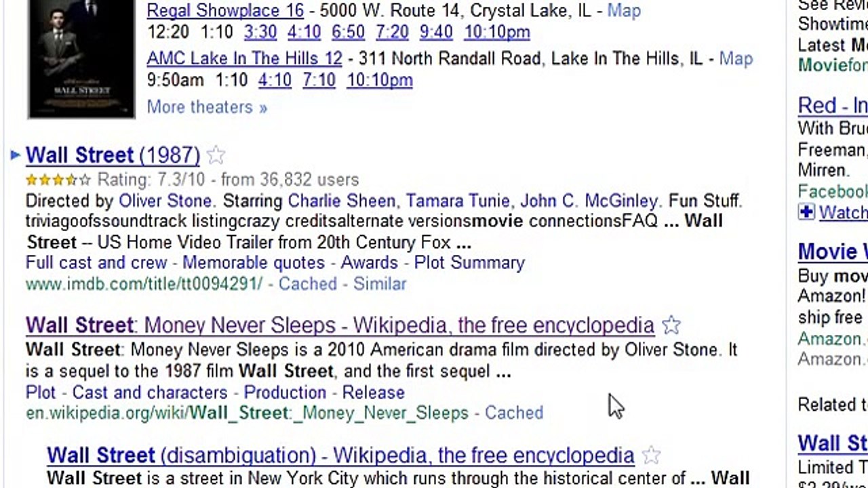The image size is (868, 488).
Task: Open the Awards sitelink
Action: pos(370,263)
